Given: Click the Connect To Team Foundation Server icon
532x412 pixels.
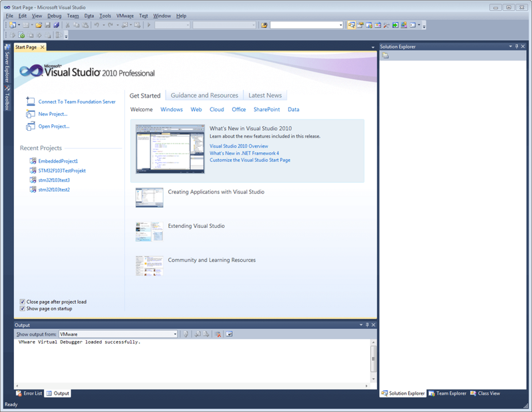Looking at the screenshot, I should (x=30, y=102).
